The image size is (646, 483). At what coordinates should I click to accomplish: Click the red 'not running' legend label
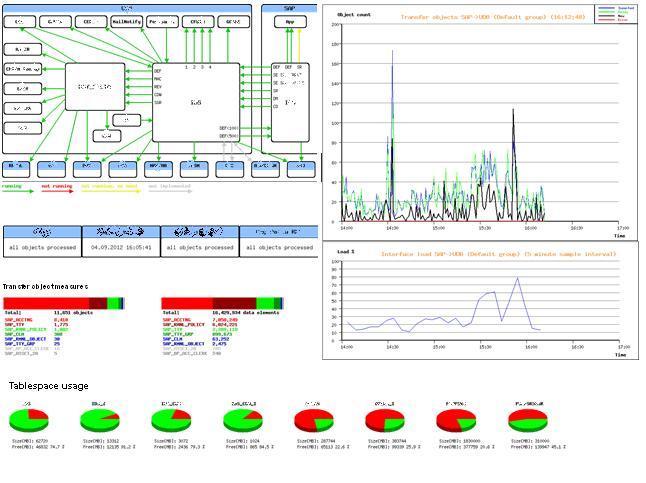pyautogui.click(x=57, y=185)
